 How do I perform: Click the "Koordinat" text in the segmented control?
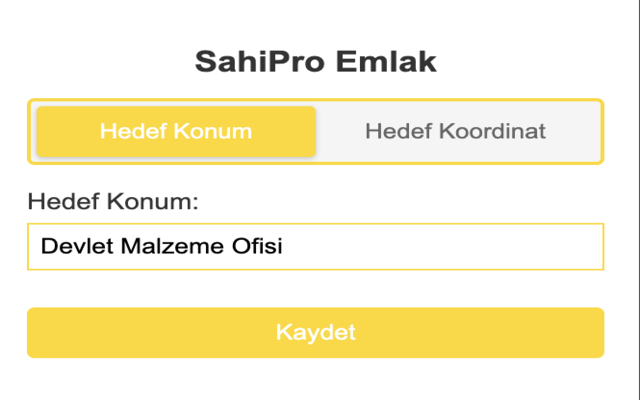(492, 131)
